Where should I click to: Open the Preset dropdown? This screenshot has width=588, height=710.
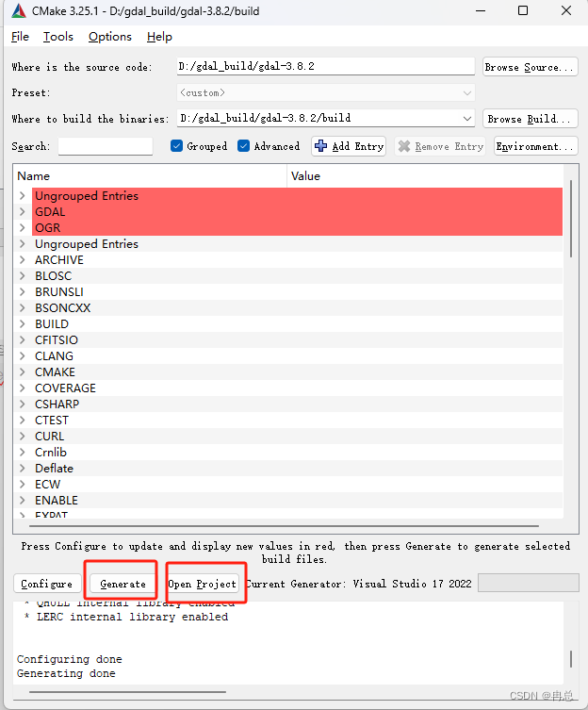pyautogui.click(x=325, y=92)
